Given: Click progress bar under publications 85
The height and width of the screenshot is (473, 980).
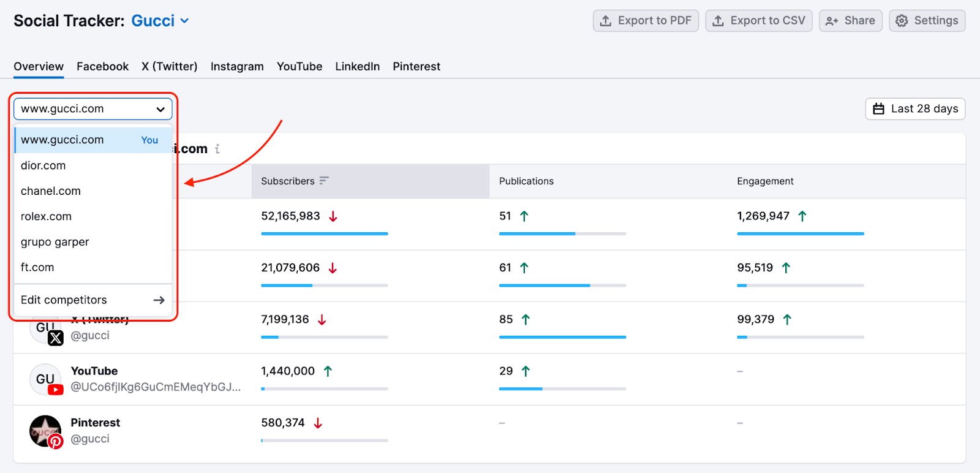Looking at the screenshot, I should (563, 337).
